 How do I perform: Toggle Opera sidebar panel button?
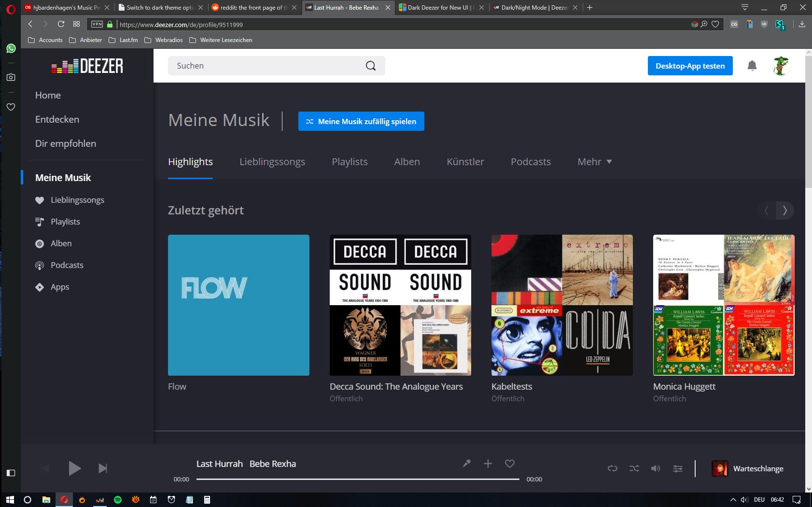[x=11, y=473]
